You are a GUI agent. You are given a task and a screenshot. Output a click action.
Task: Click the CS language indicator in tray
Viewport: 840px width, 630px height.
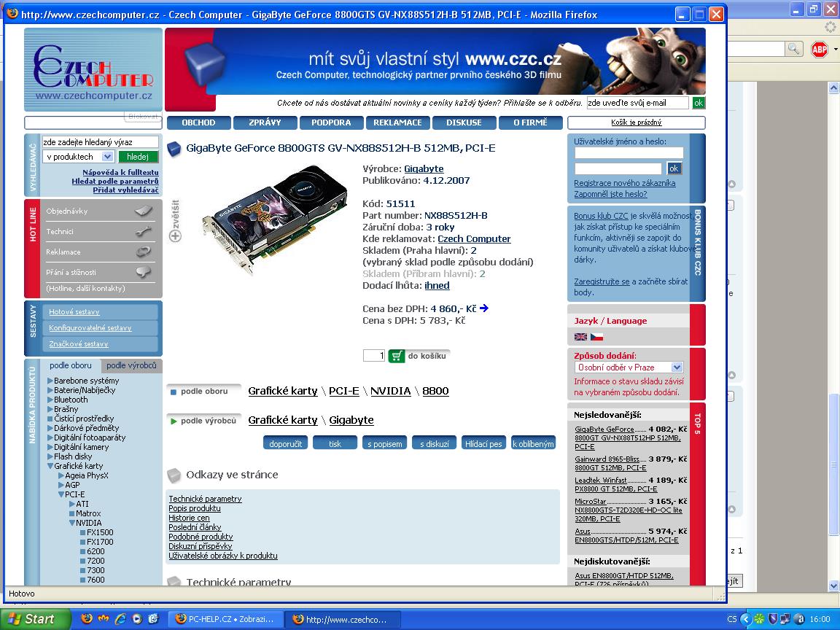(732, 619)
